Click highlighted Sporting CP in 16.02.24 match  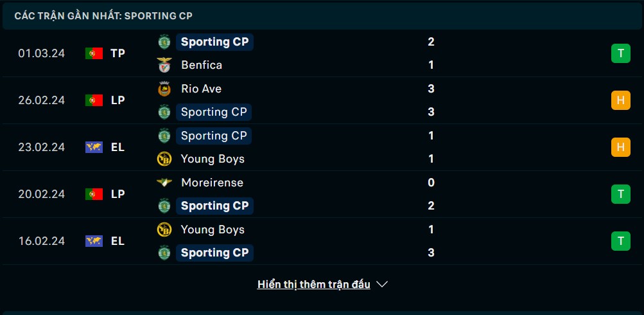[215, 253]
